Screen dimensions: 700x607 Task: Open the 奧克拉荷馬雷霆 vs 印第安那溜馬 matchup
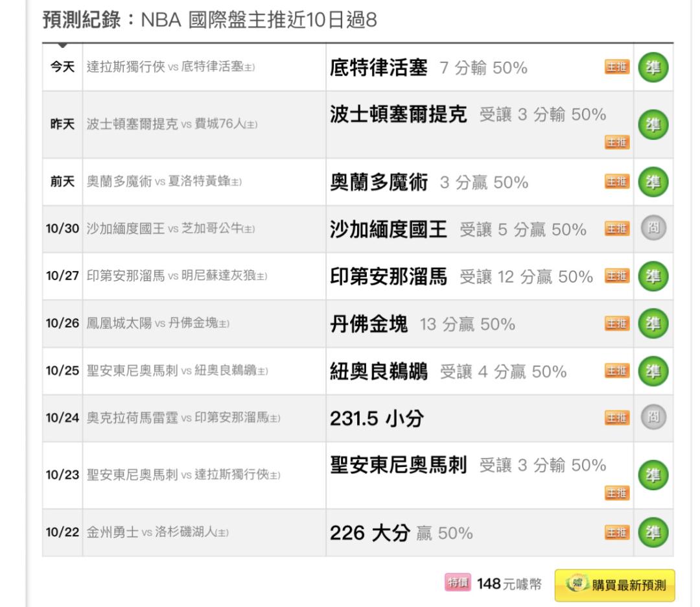click(183, 418)
